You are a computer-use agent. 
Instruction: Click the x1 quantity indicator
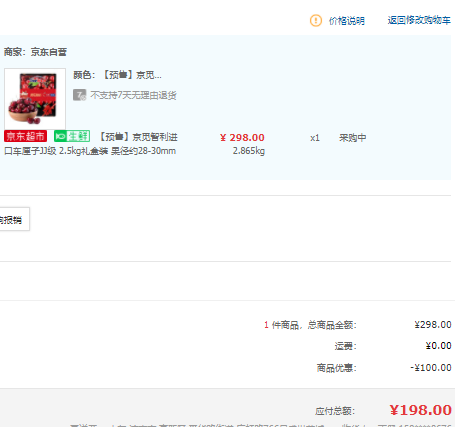coord(315,138)
